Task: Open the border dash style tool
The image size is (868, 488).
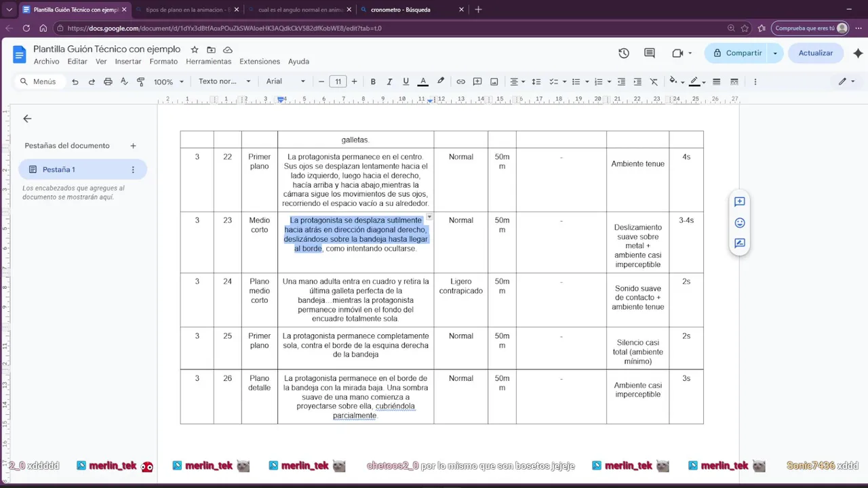Action: (734, 81)
